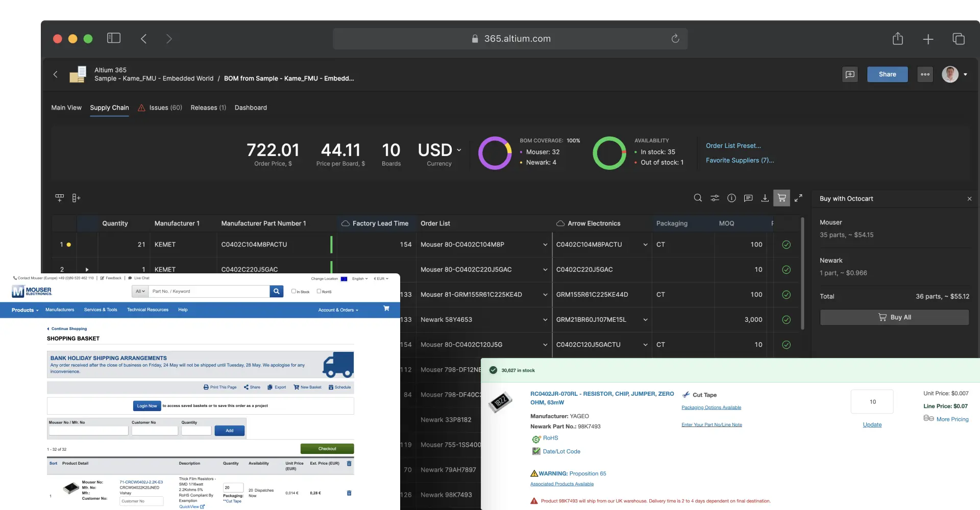
Task: Open the BOM filter settings sliders icon
Action: [715, 198]
